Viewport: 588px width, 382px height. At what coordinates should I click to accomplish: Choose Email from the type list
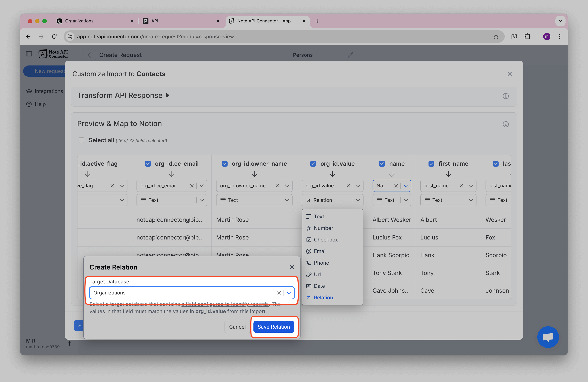tap(332, 251)
